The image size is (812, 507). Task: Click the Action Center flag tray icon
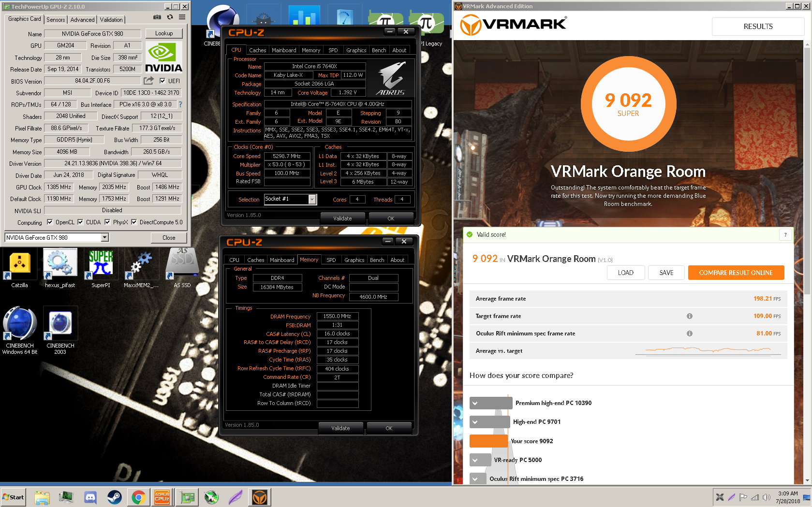[x=743, y=497]
